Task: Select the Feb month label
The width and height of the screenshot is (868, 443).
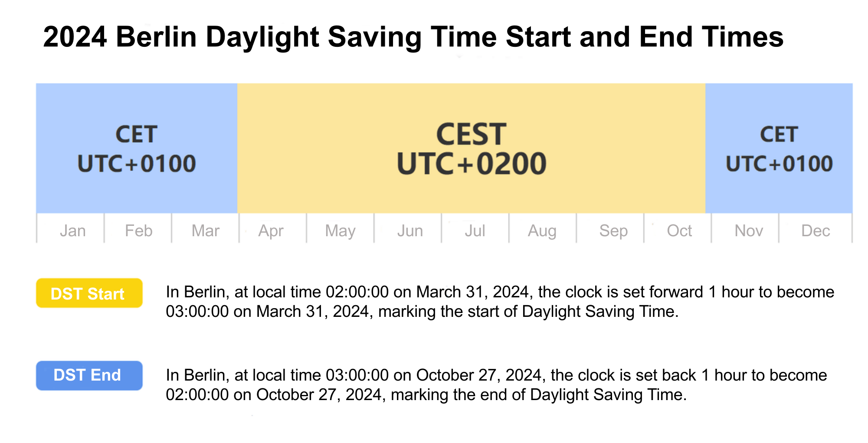Action: click(x=138, y=231)
